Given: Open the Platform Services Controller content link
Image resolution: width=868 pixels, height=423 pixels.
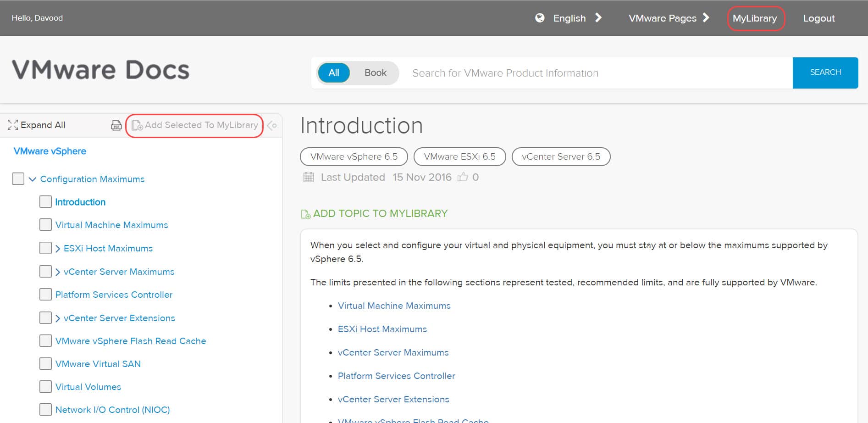Looking at the screenshot, I should (396, 376).
